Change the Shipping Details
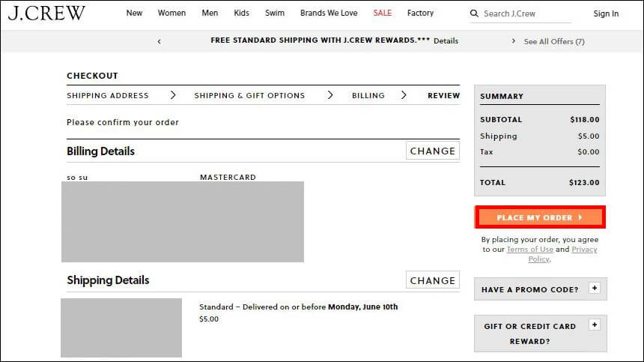This screenshot has height=362, width=644. [433, 280]
